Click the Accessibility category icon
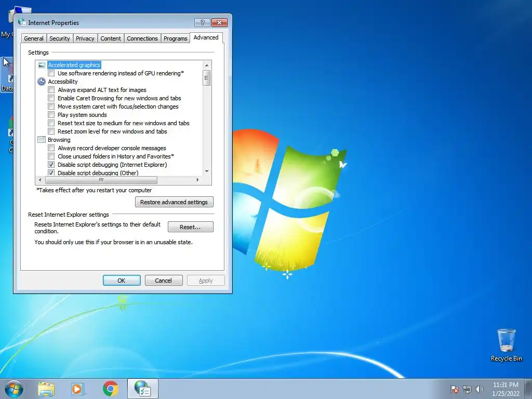 point(42,82)
